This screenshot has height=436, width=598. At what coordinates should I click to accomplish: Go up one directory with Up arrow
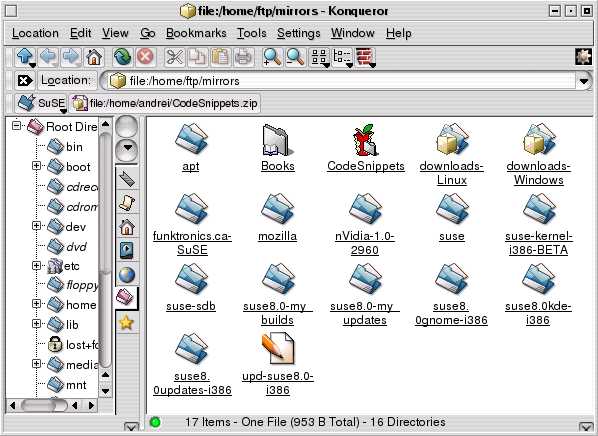pyautogui.click(x=25, y=57)
